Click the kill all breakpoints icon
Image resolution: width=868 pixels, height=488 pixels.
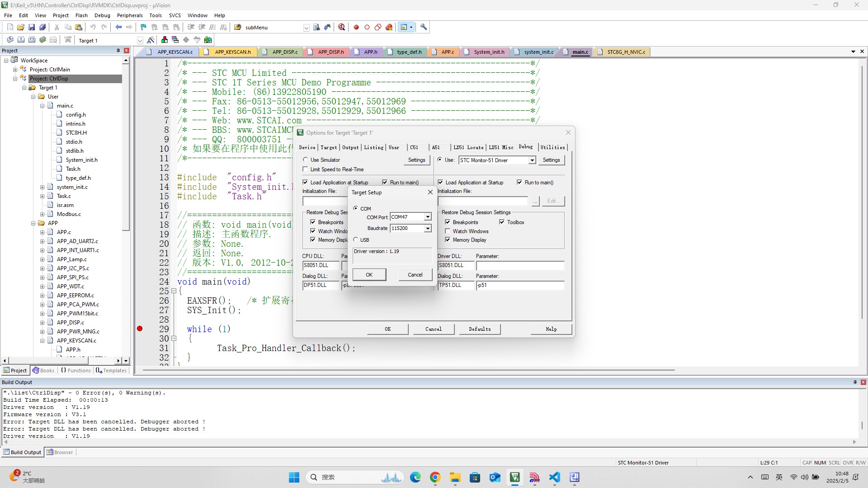pos(389,27)
